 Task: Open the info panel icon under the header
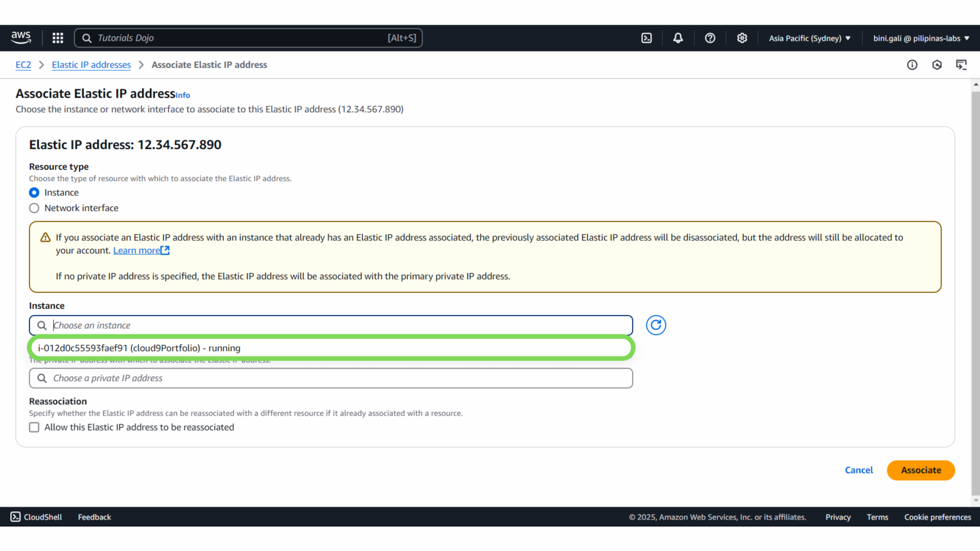tap(912, 65)
